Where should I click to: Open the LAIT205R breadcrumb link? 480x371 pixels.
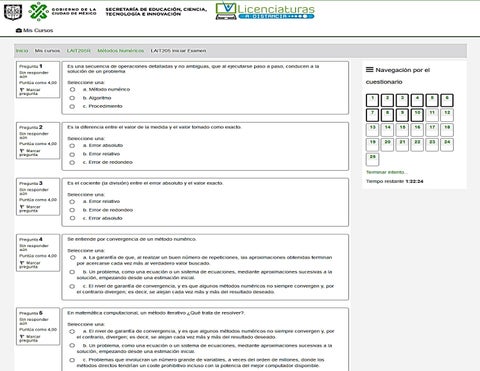79,51
